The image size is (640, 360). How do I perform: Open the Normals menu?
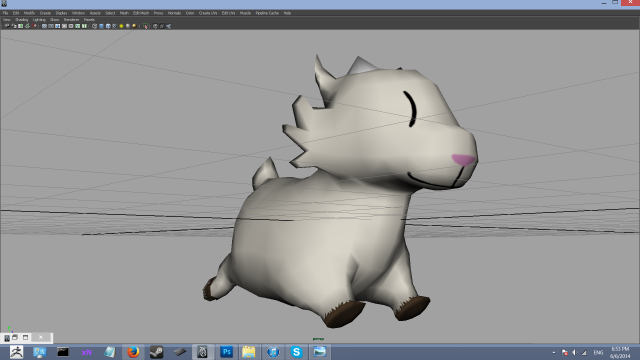click(174, 13)
